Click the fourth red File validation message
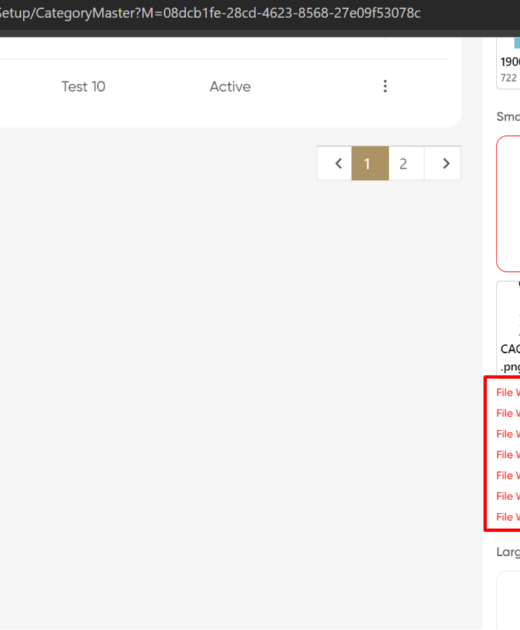This screenshot has width=520, height=630. point(508,455)
